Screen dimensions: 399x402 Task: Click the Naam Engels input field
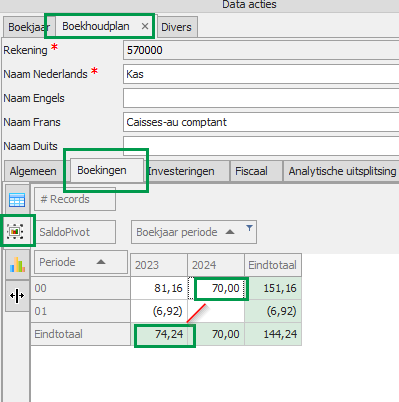pyautogui.click(x=261, y=98)
